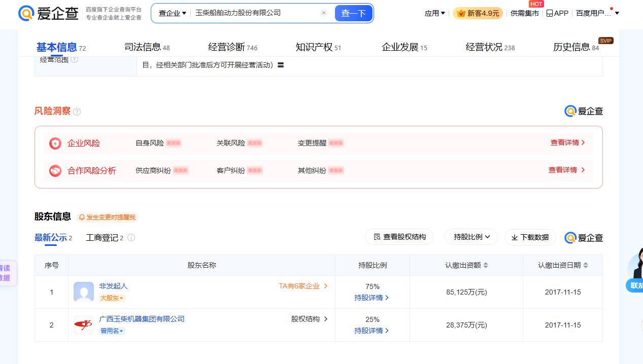
Task: Click the 查看股权结构 button
Action: coord(399,237)
